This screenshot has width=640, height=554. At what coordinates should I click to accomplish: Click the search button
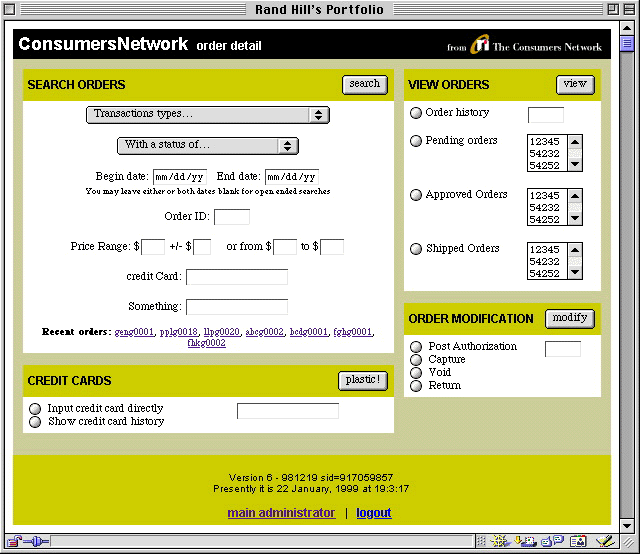(x=364, y=84)
